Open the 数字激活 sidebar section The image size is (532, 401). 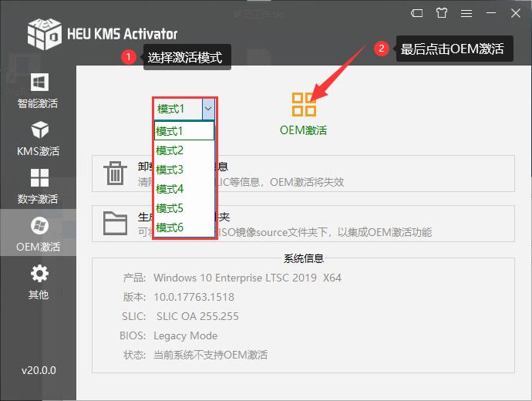pyautogui.click(x=38, y=187)
